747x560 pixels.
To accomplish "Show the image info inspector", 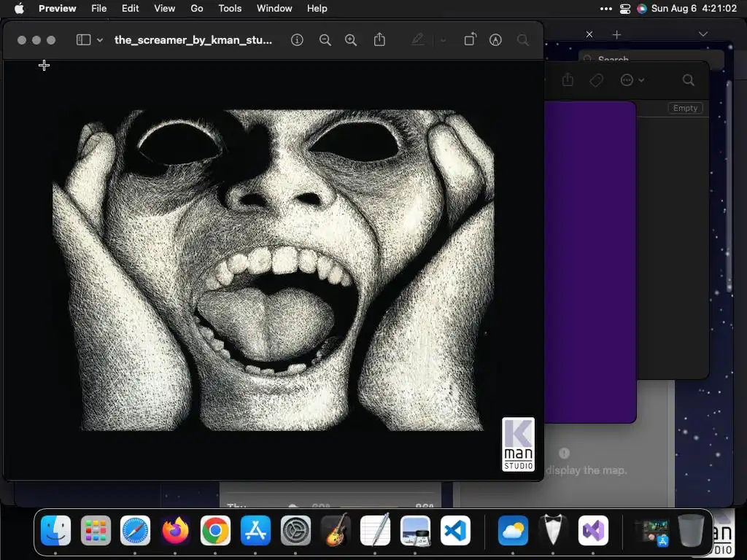I will tap(297, 40).
